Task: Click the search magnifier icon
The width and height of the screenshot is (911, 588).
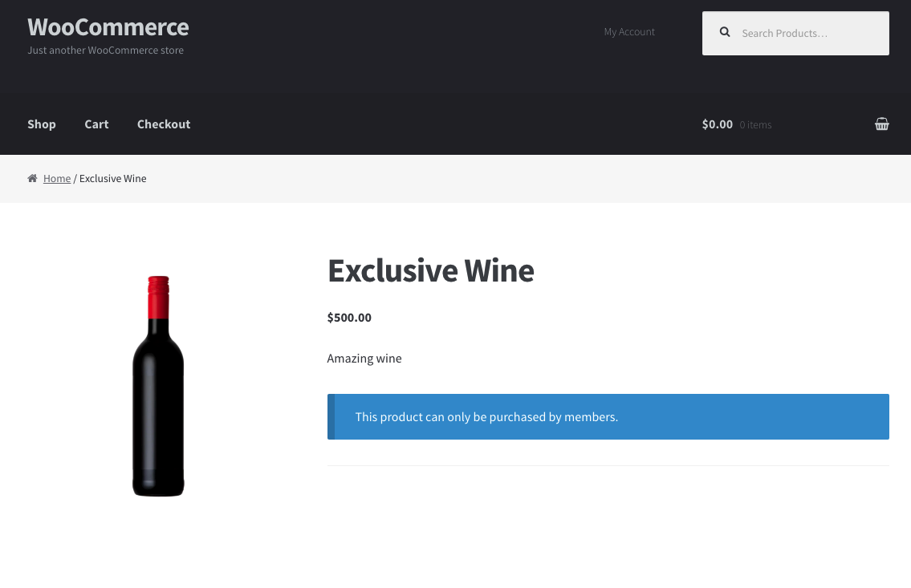Action: coord(725,32)
